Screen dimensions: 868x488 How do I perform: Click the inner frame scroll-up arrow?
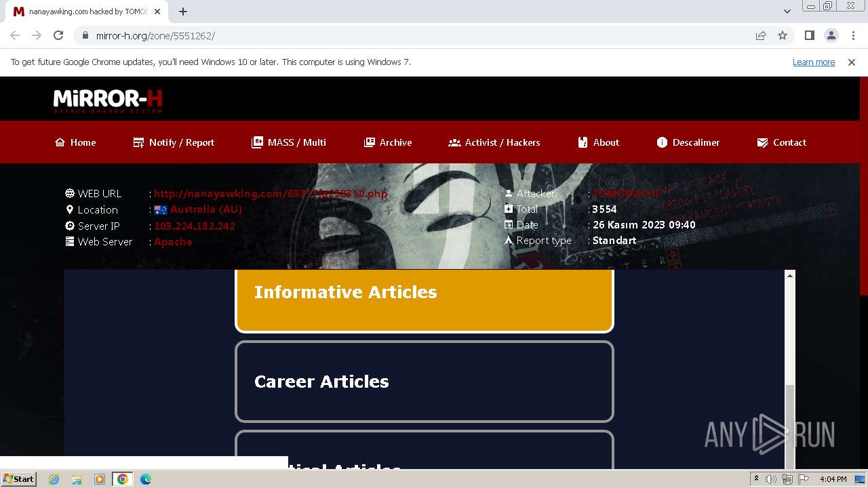[x=790, y=275]
